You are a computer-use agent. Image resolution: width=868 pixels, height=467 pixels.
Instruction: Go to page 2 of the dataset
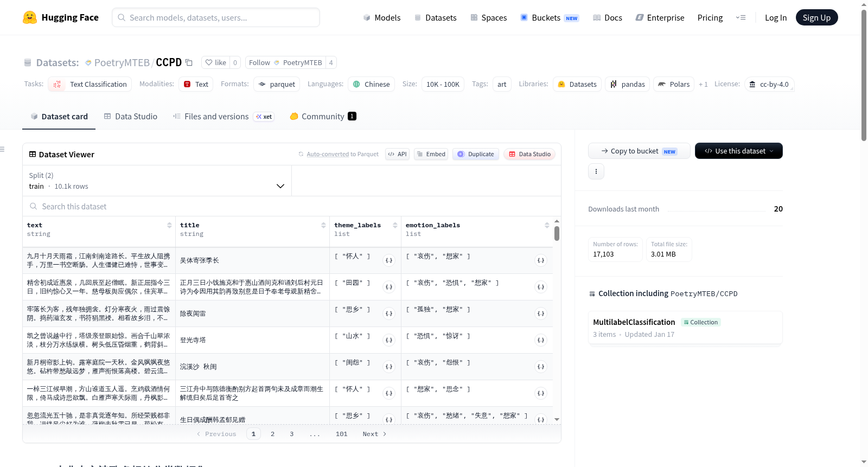[x=272, y=434]
